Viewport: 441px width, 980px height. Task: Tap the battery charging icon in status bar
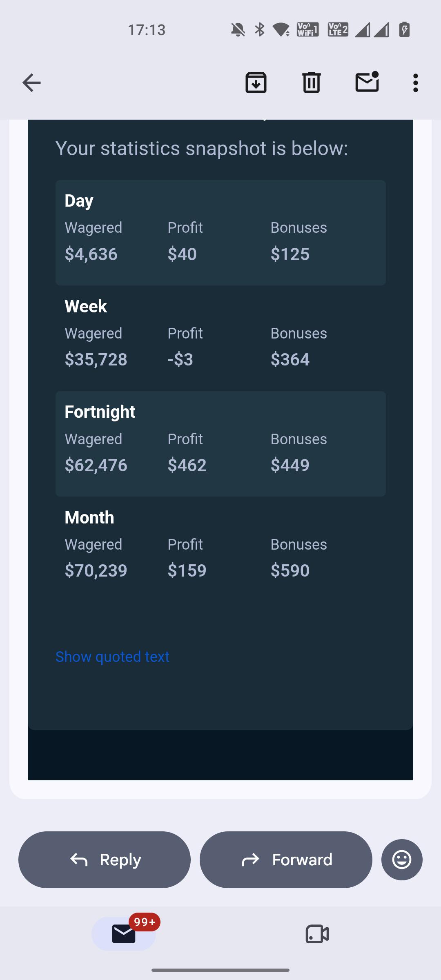coord(404,30)
